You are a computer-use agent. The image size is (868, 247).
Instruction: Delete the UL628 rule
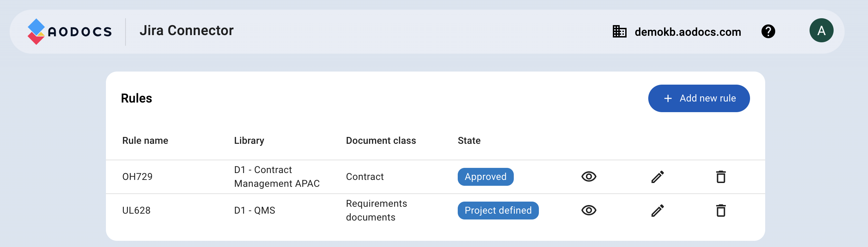[x=721, y=211]
